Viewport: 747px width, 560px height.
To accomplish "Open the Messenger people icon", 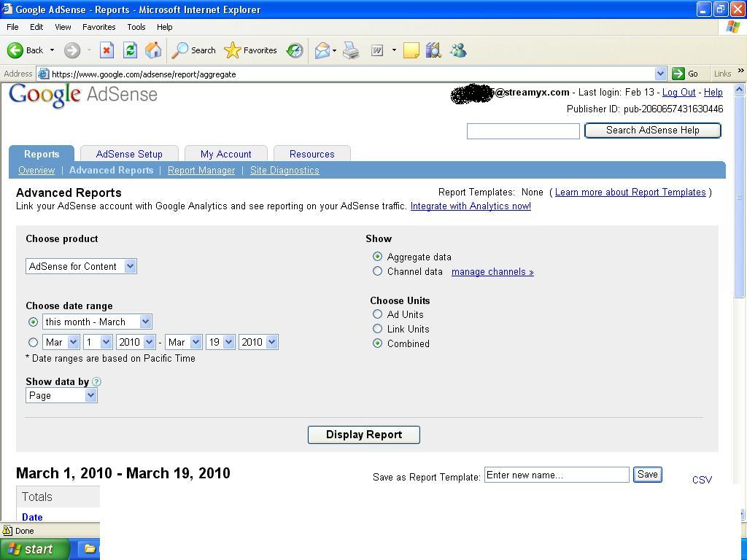I will tap(458, 50).
